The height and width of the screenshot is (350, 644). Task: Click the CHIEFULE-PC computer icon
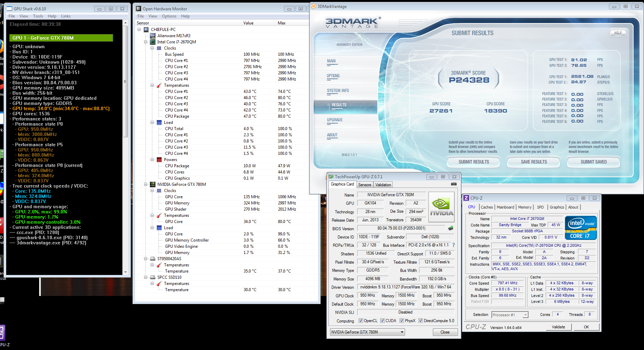[x=146, y=30]
